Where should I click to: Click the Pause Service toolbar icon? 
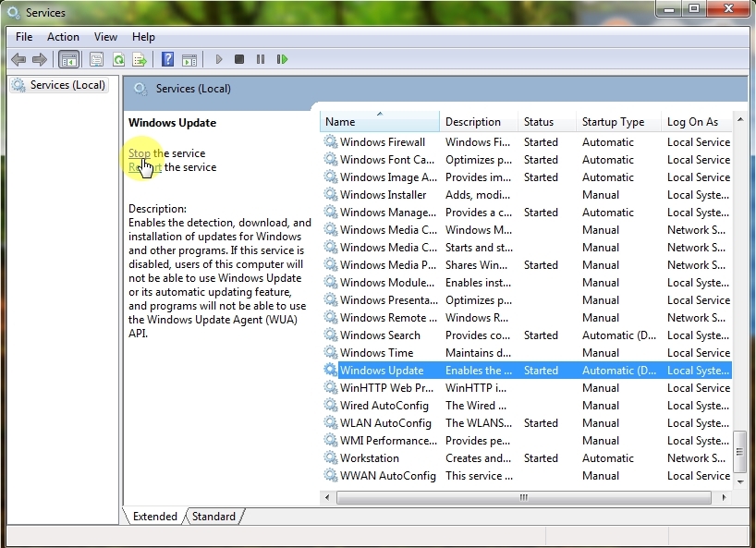click(261, 59)
